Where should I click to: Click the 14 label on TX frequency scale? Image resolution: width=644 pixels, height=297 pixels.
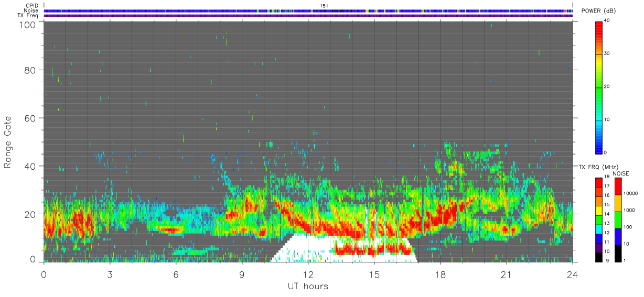point(607,214)
